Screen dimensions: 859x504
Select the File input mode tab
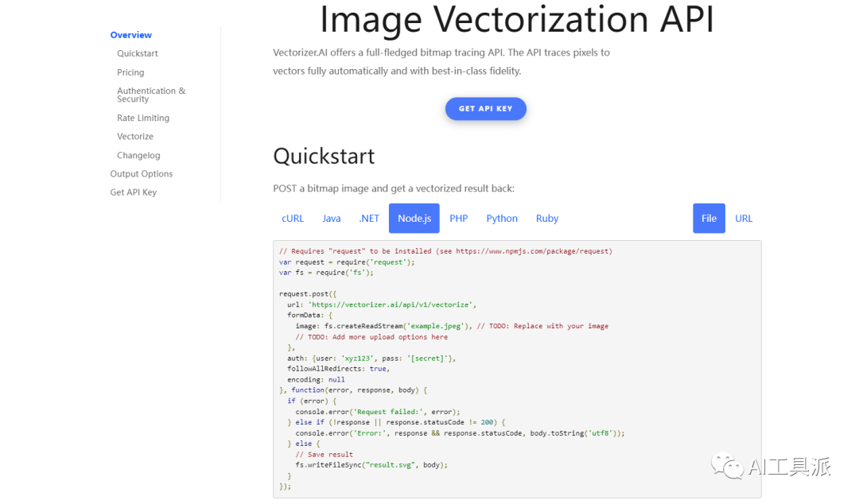point(709,219)
